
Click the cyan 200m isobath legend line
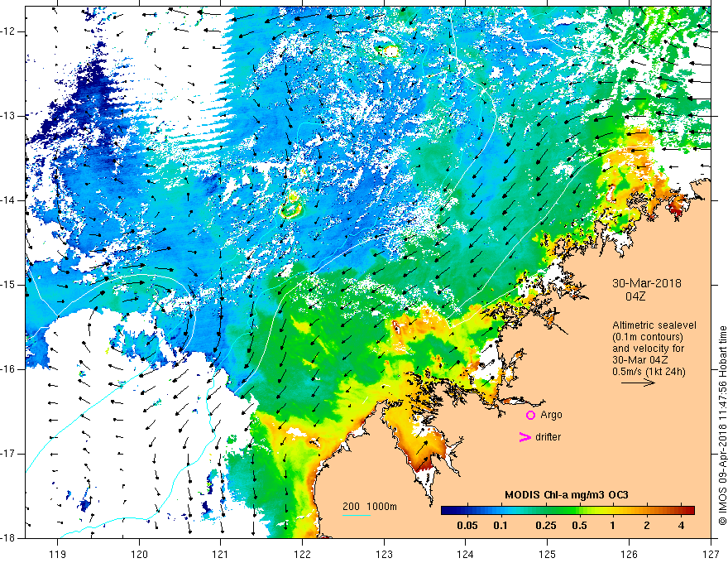pos(357,515)
